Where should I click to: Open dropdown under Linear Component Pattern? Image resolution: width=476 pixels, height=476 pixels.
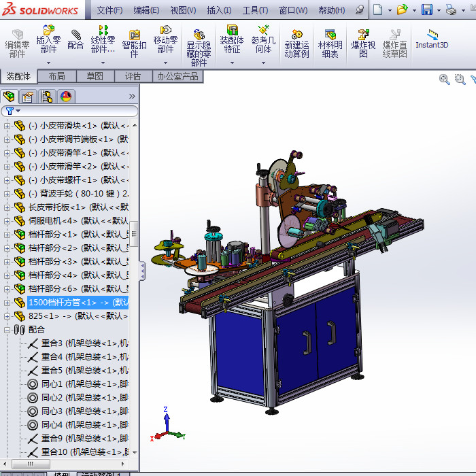click(103, 63)
